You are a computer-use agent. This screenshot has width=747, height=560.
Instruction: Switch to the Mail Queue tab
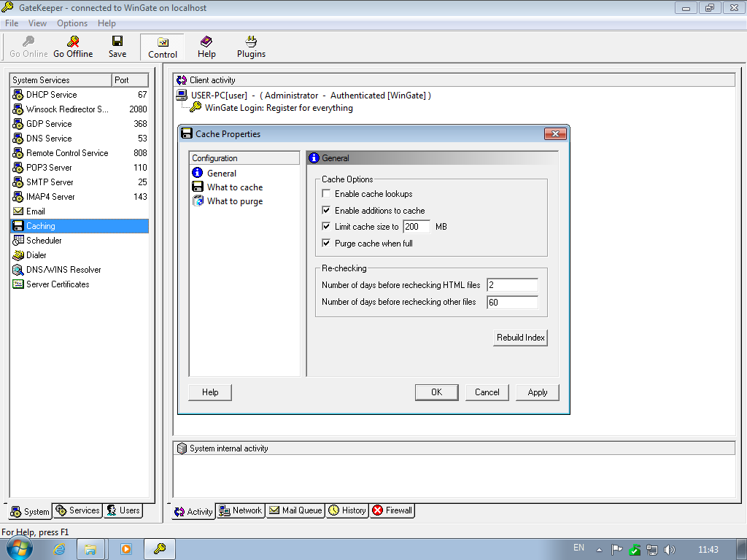pyautogui.click(x=296, y=510)
